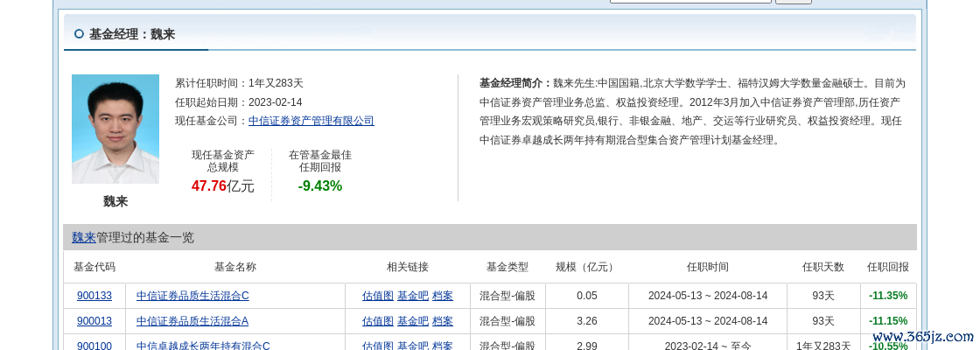Click the 基金类型 column header
Viewport: 980px width, 350px height.
point(507,267)
